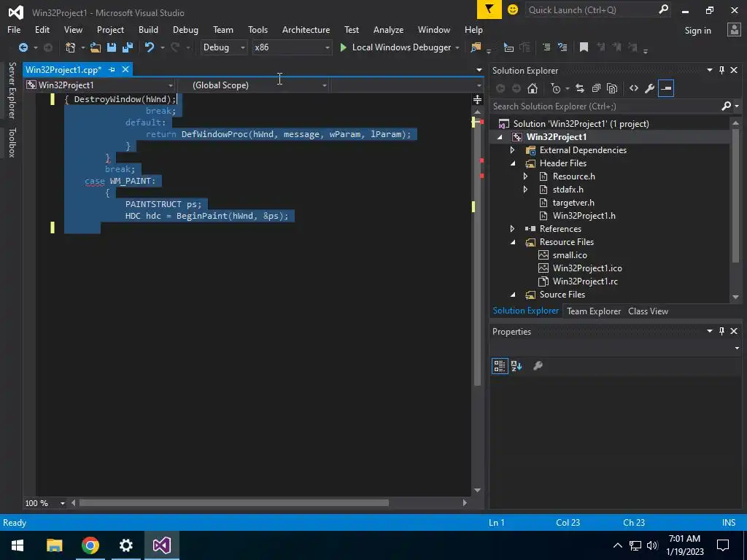Toggle Preview Selected Items button
This screenshot has width=747, height=560.
coord(666,88)
